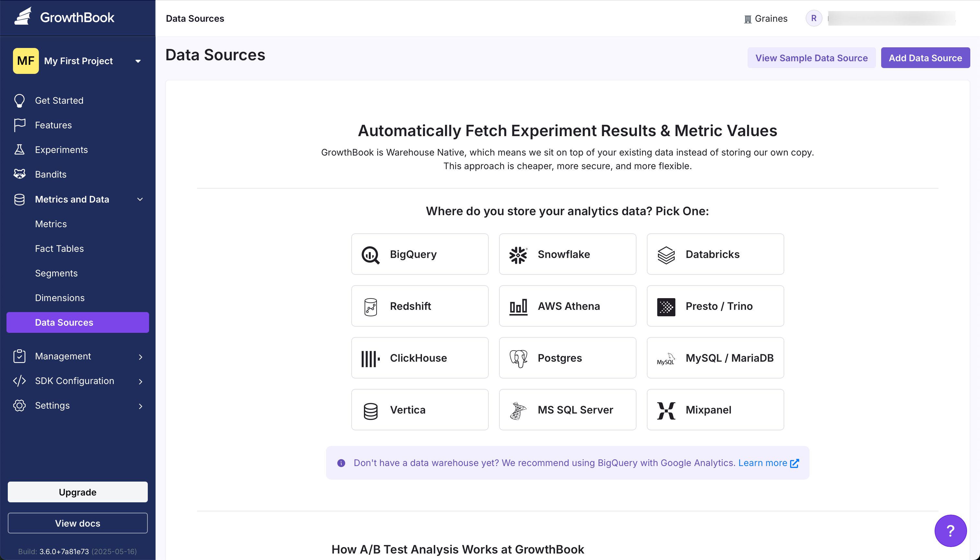980x560 pixels.
Task: Click the Redshift cylinder icon
Action: 370,307
